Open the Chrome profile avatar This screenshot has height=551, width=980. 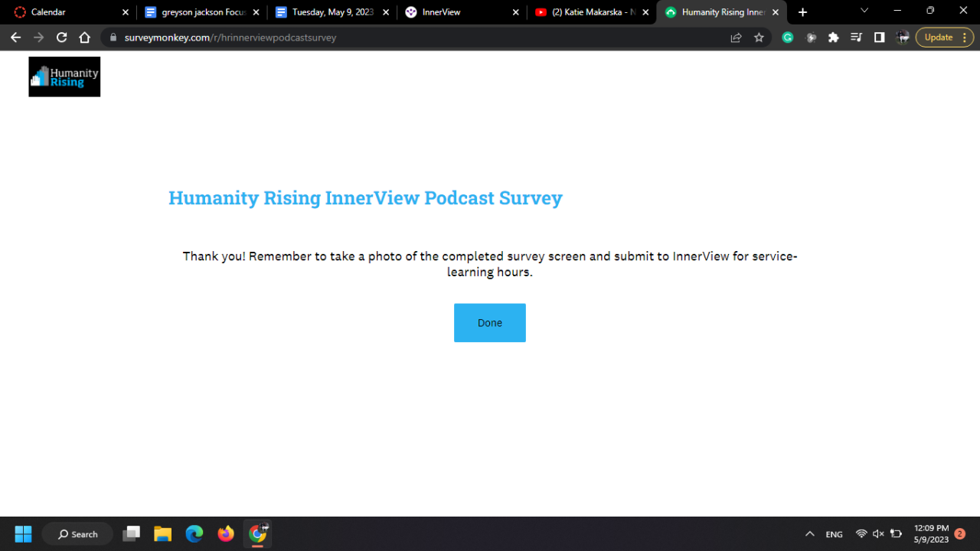(903, 37)
